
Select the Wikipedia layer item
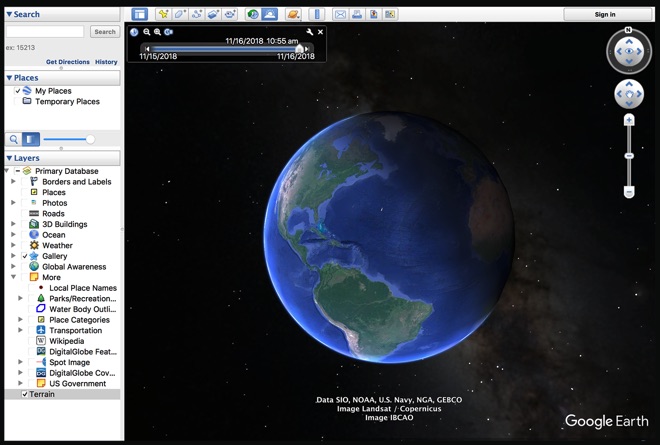pos(66,341)
